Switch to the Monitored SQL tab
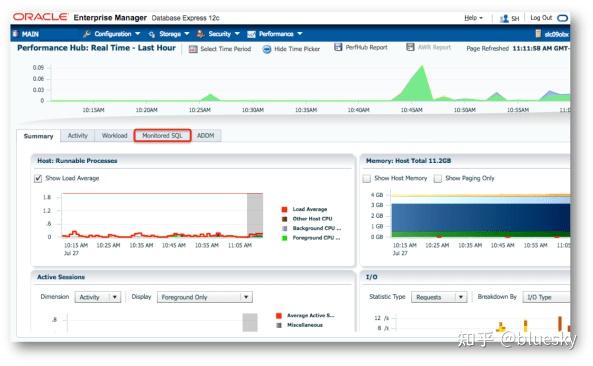 click(x=162, y=136)
